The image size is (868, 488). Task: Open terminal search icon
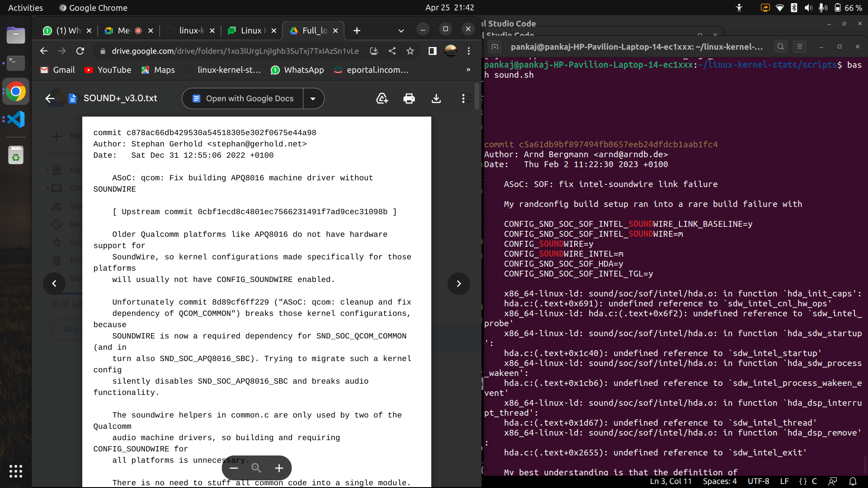780,47
